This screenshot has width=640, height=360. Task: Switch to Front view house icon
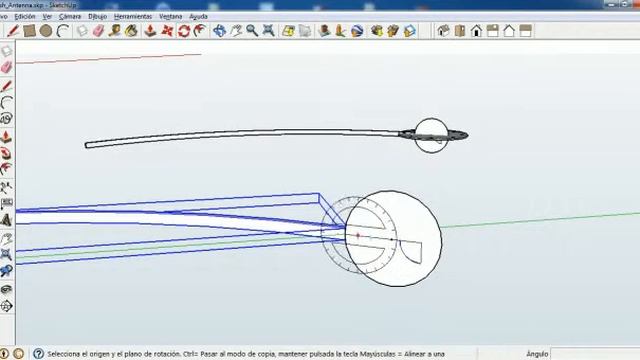tap(476, 31)
